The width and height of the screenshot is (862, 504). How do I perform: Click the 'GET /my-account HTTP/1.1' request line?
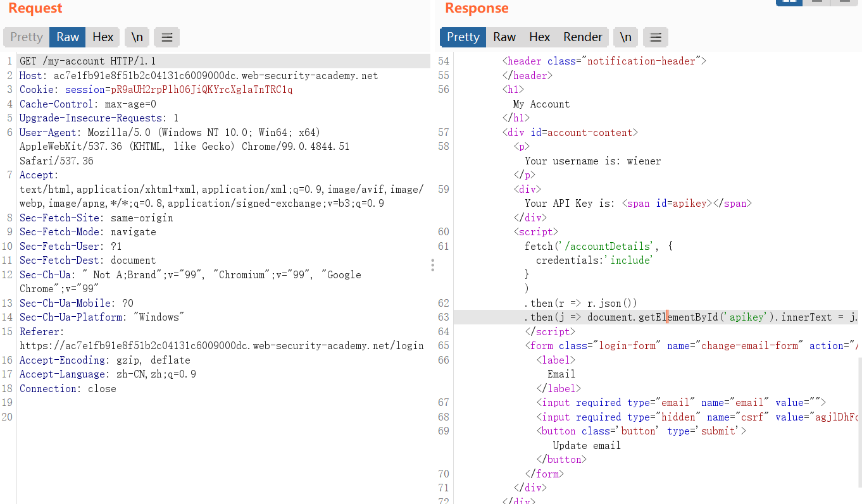coord(87,61)
